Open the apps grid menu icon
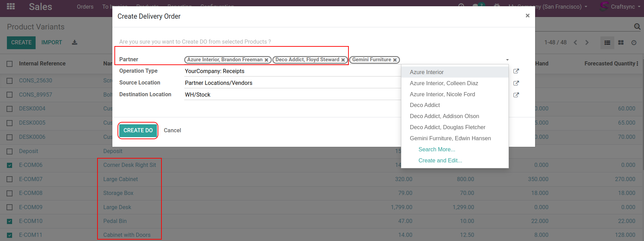 click(x=11, y=7)
